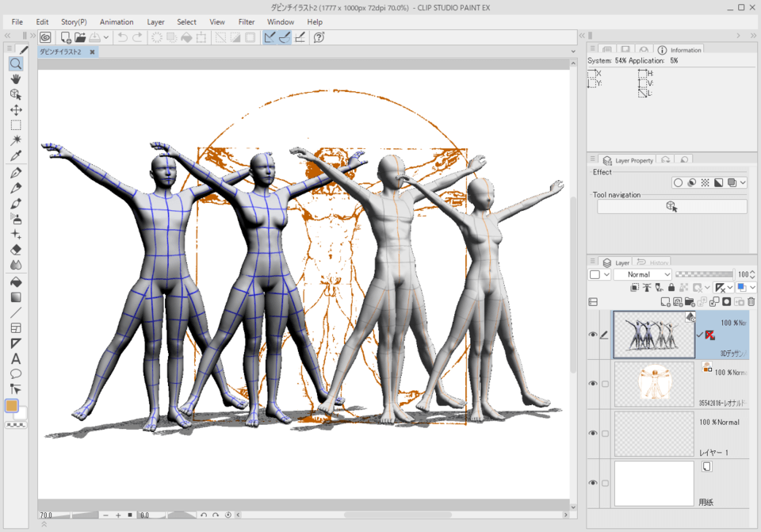Select 3D layer thumbnail
The height and width of the screenshot is (532, 761).
654,335
